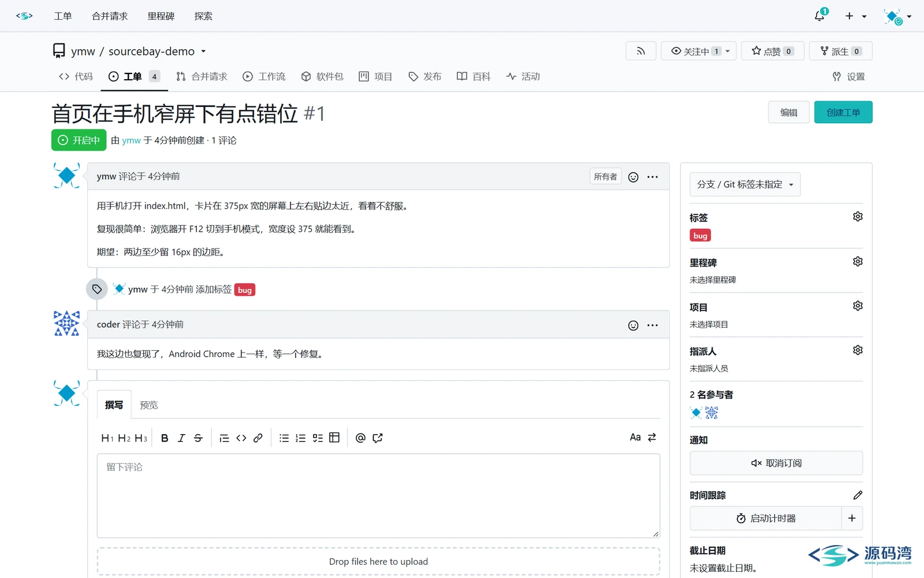924x578 pixels.
Task: Open the ymw author link under the title
Action: [132, 140]
